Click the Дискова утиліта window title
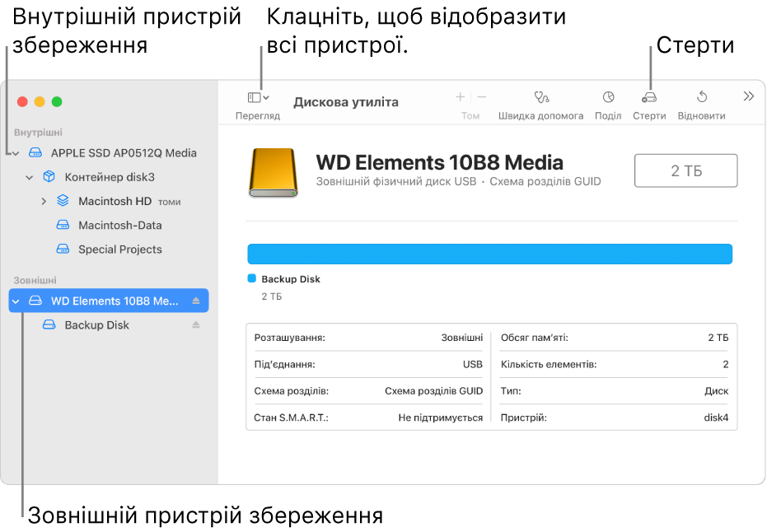 [x=346, y=102]
